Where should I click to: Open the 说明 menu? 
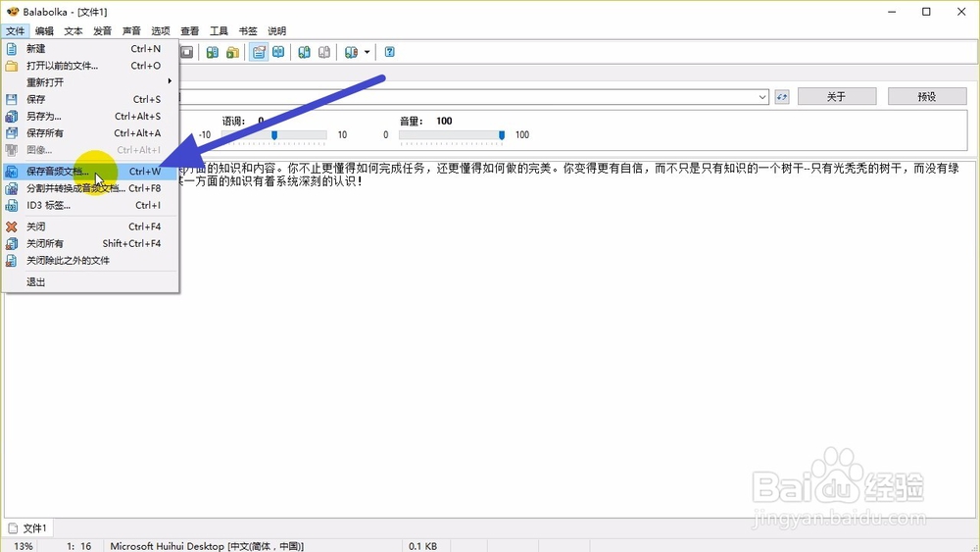pyautogui.click(x=277, y=30)
